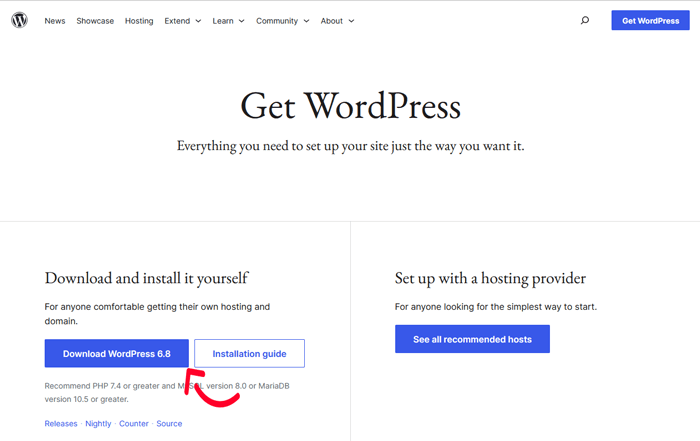Open the Source link
700x441 pixels.
[169, 424]
